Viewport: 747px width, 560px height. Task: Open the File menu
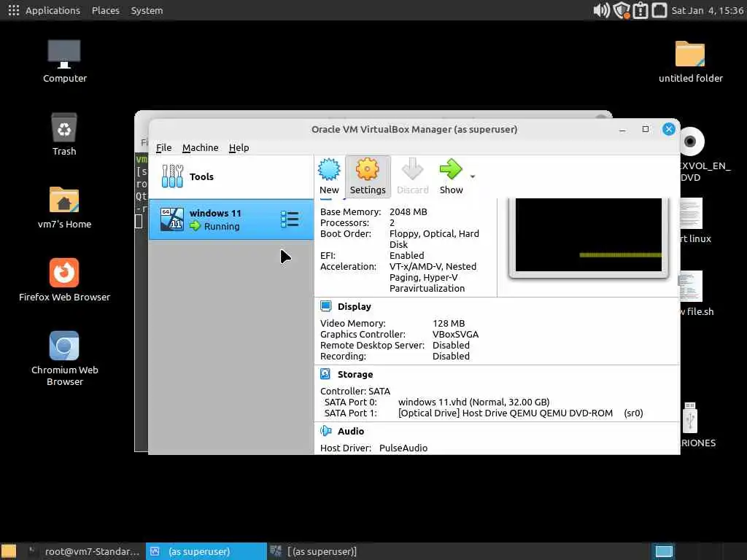click(163, 147)
